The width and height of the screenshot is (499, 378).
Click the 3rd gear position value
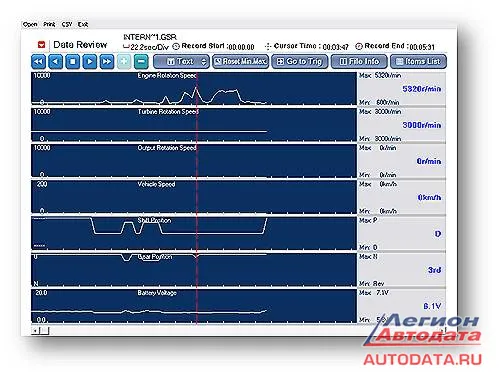tap(434, 270)
